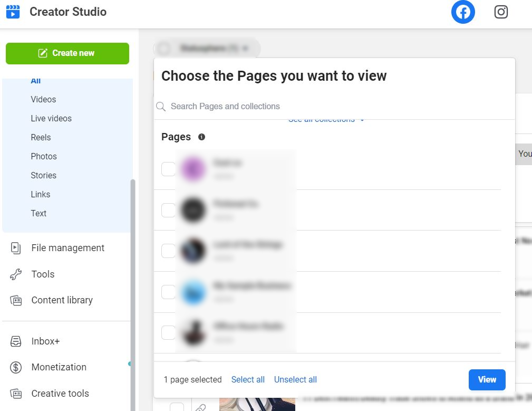Click the Monetization dollar icon
The height and width of the screenshot is (411, 532).
[x=16, y=367]
